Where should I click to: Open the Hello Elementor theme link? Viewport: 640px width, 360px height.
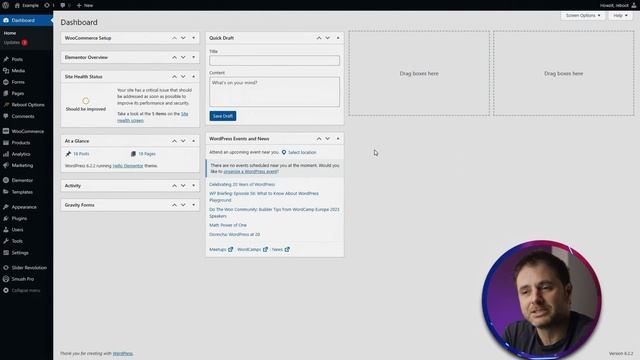[128, 166]
